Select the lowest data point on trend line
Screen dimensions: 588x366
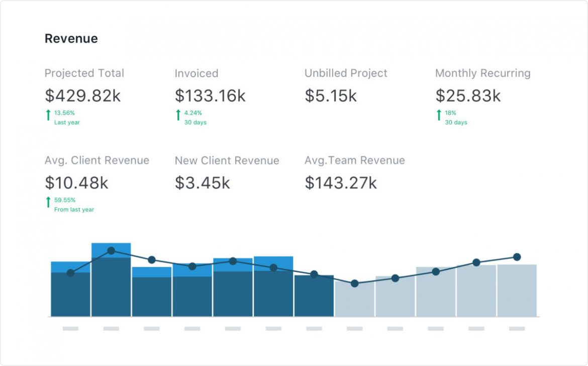tap(354, 284)
